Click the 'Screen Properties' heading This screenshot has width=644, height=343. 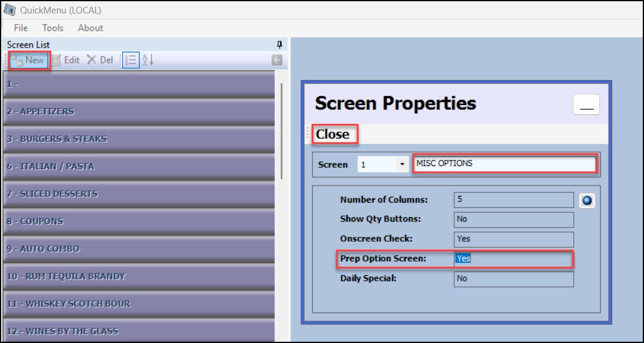[x=396, y=103]
